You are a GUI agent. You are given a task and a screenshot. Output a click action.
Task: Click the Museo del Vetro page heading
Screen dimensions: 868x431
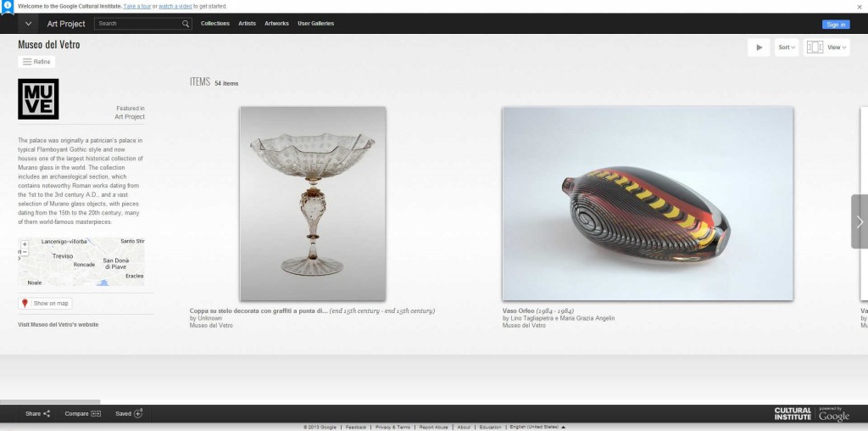click(48, 45)
